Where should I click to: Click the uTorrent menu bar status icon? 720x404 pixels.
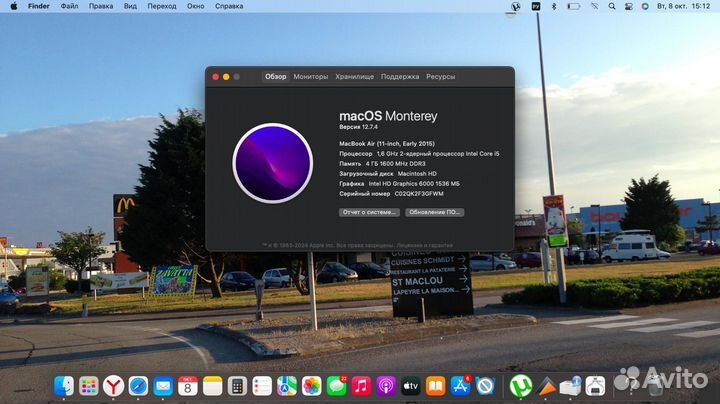pos(516,6)
